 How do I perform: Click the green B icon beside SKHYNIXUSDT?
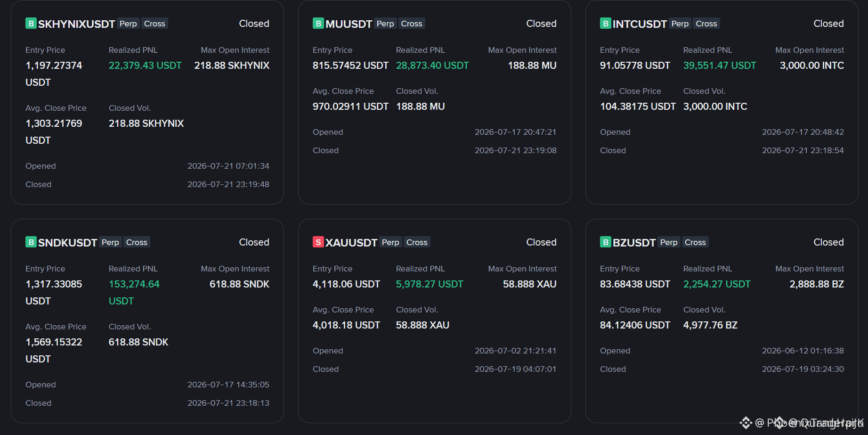point(31,24)
